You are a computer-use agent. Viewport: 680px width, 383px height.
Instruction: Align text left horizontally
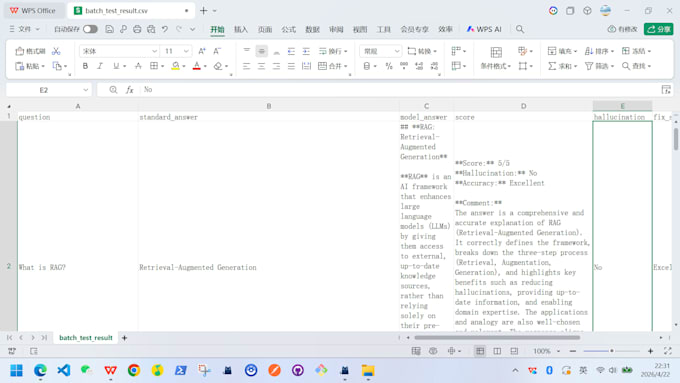tap(247, 66)
